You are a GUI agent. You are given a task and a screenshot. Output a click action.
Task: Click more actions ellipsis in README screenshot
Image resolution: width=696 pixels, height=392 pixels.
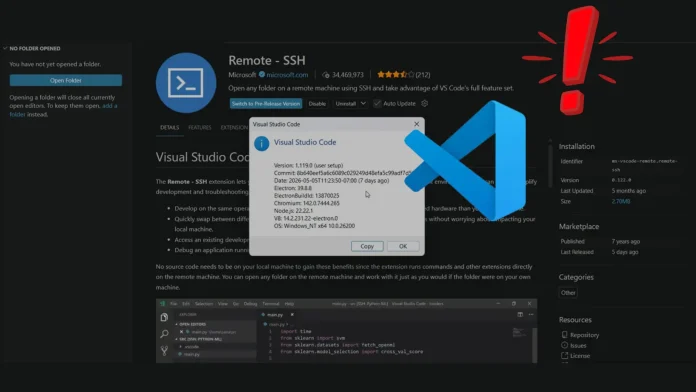(x=531, y=314)
